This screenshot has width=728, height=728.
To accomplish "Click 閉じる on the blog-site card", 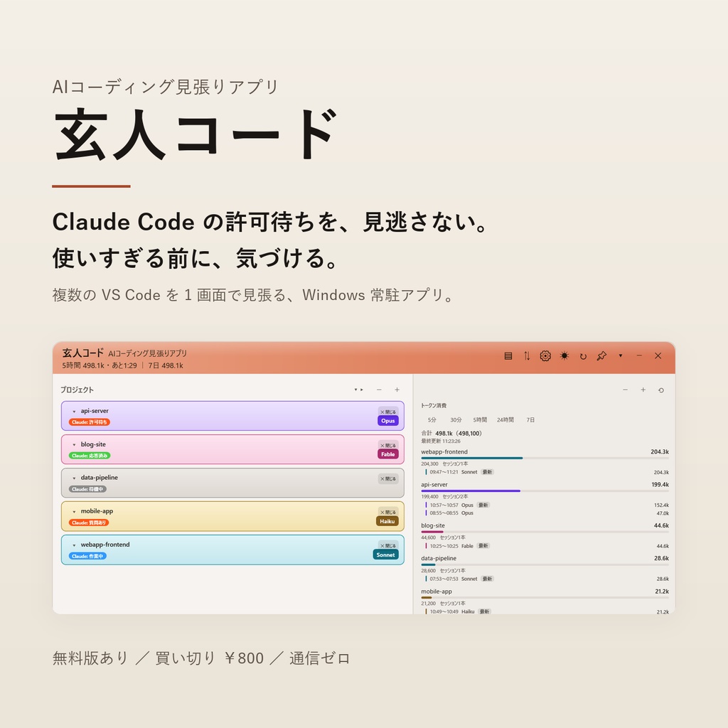I will pos(388,445).
